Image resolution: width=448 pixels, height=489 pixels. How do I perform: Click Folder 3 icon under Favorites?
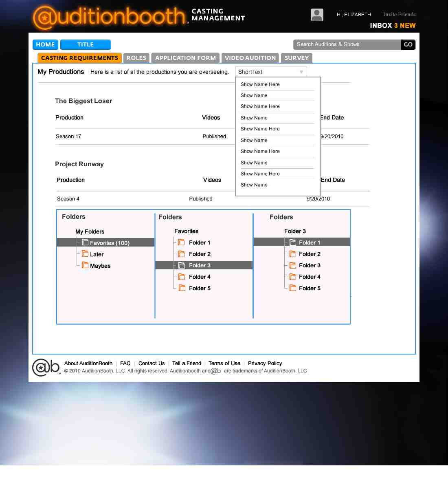(x=182, y=265)
